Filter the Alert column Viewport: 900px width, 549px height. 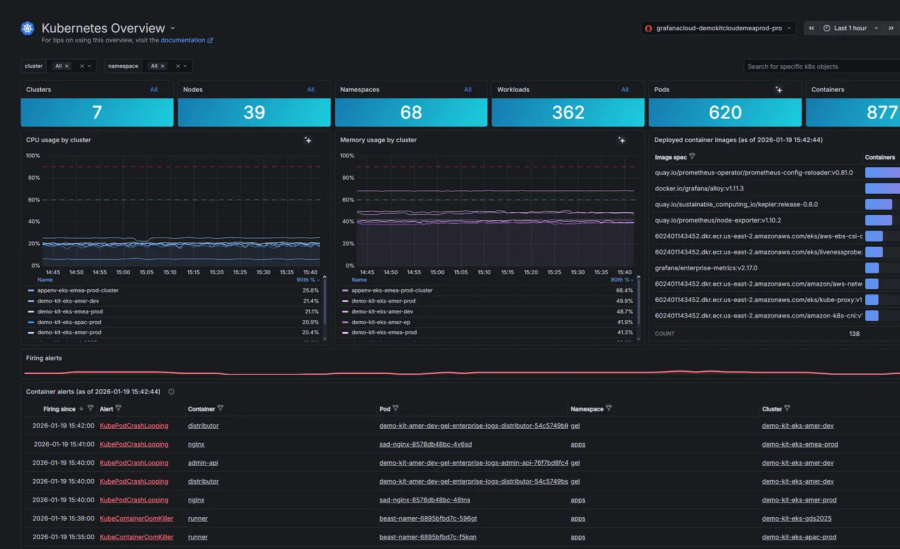click(x=118, y=409)
